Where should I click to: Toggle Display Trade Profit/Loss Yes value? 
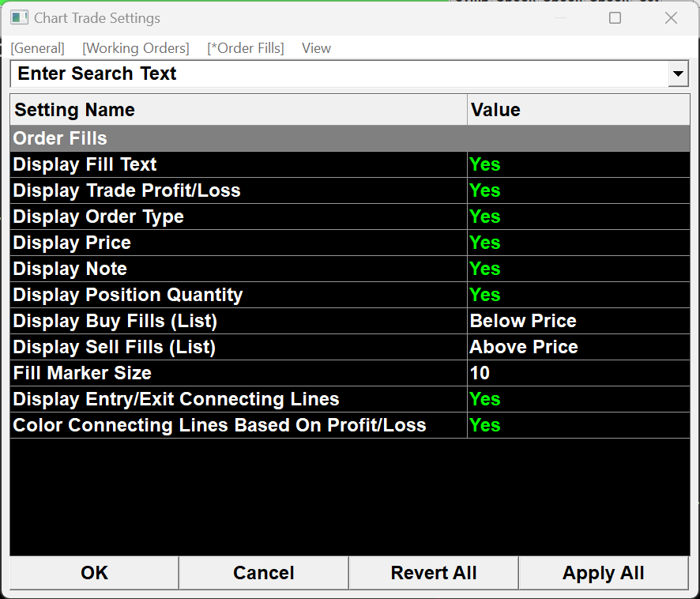[578, 190]
